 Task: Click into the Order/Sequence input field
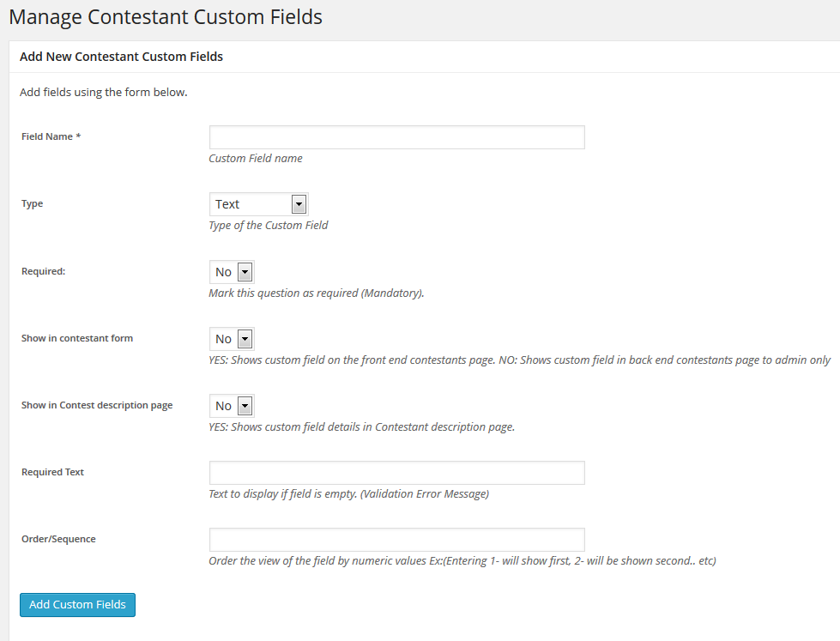coord(397,540)
